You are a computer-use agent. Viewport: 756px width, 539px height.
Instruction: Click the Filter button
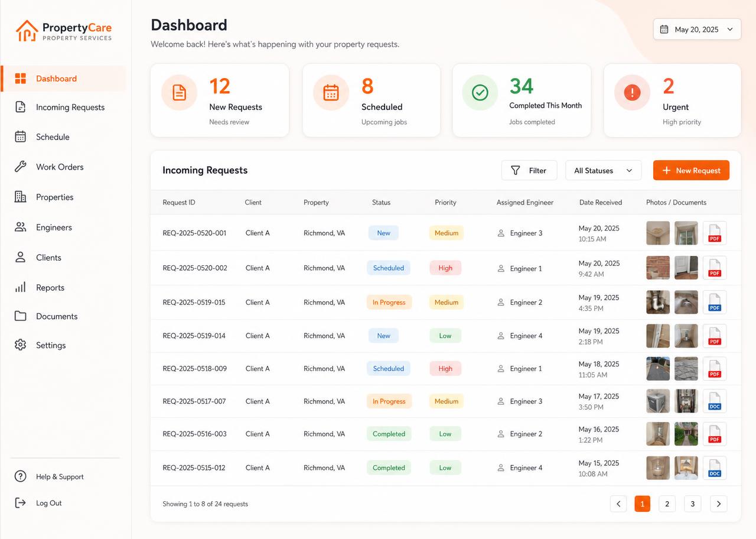[x=529, y=170]
